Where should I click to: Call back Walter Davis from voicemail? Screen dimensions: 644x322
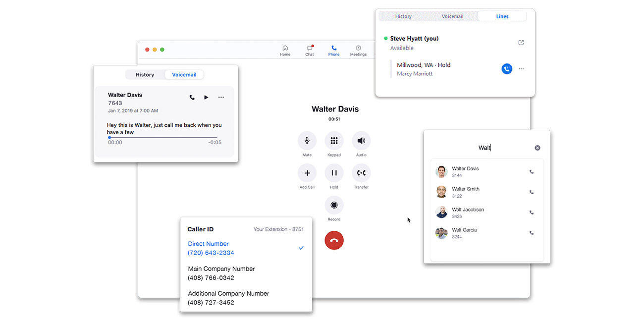click(x=192, y=98)
